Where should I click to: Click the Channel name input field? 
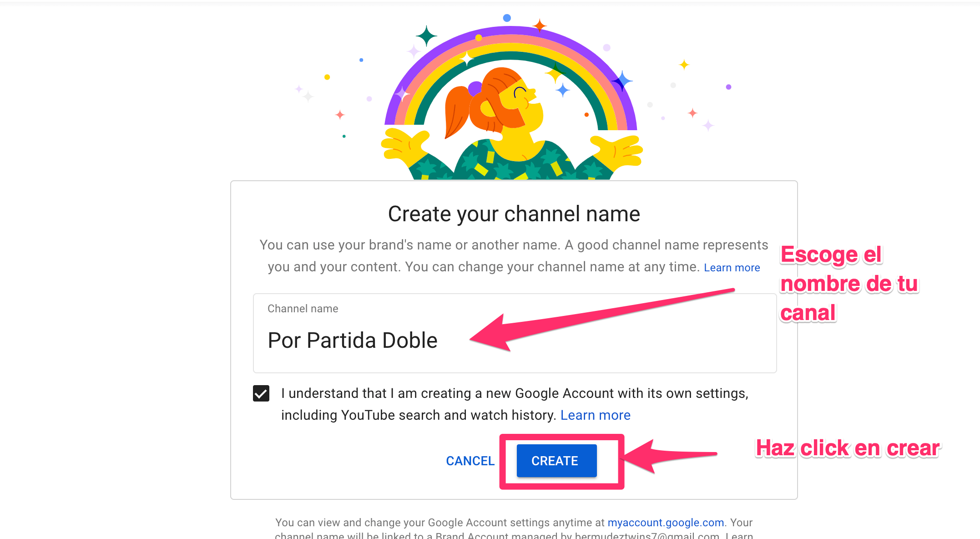515,333
